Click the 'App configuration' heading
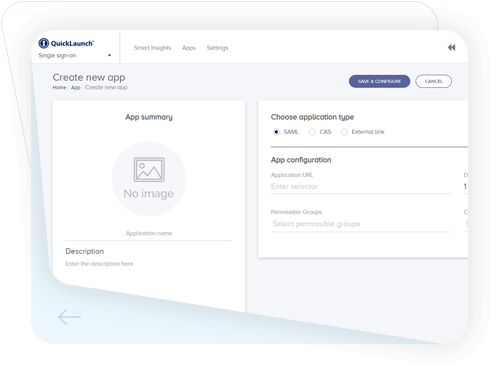The image size is (497, 372). coord(301,160)
